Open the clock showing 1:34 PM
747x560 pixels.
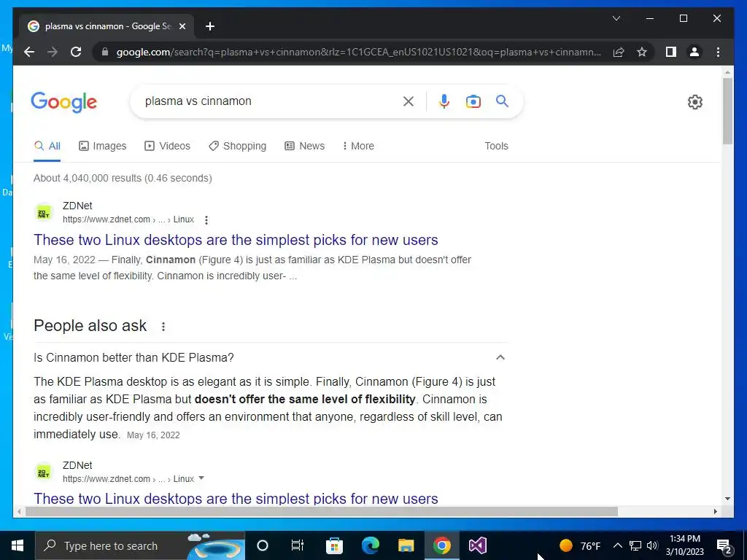coord(684,545)
